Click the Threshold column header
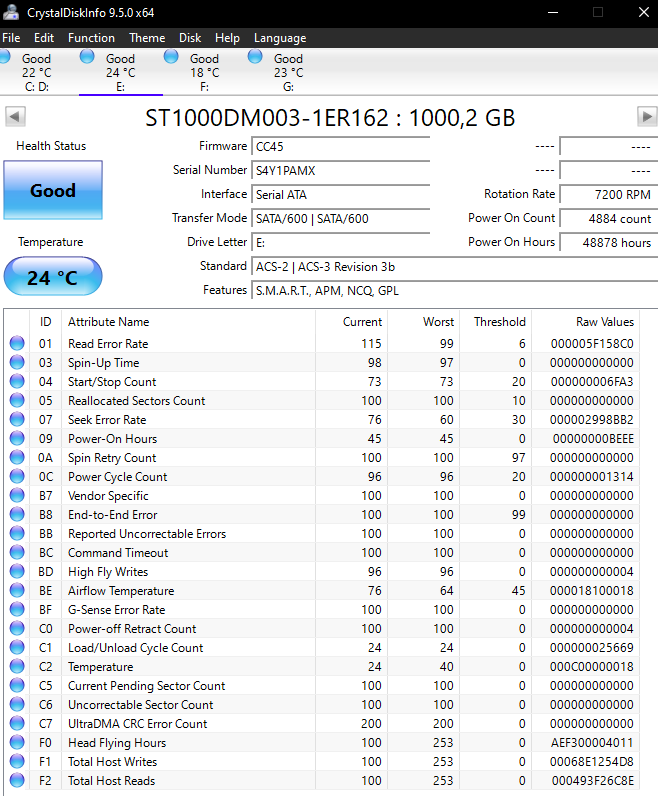The width and height of the screenshot is (658, 796). (496, 322)
